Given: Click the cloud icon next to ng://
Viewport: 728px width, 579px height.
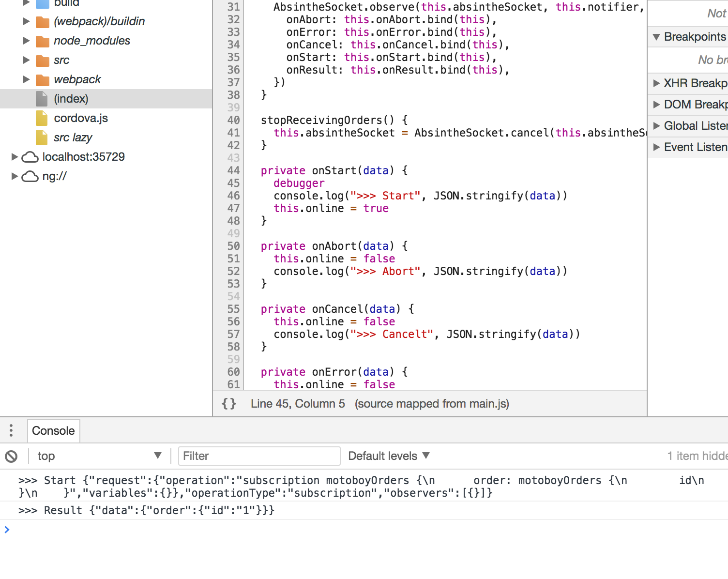Looking at the screenshot, I should tap(30, 176).
